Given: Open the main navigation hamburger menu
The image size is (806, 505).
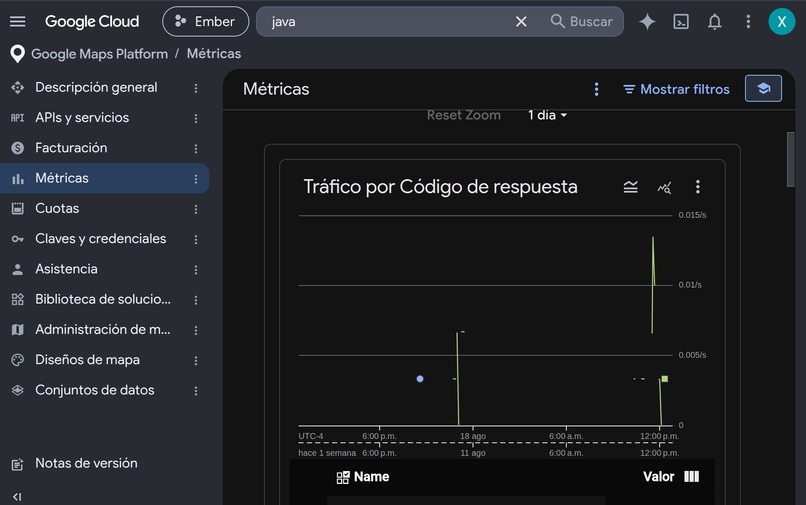Looking at the screenshot, I should pyautogui.click(x=17, y=22).
